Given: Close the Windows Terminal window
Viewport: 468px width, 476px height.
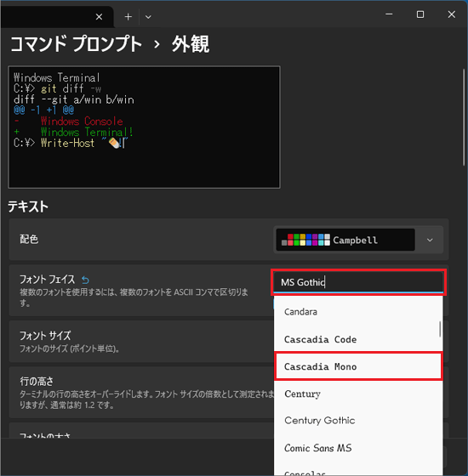Looking at the screenshot, I should (452, 14).
